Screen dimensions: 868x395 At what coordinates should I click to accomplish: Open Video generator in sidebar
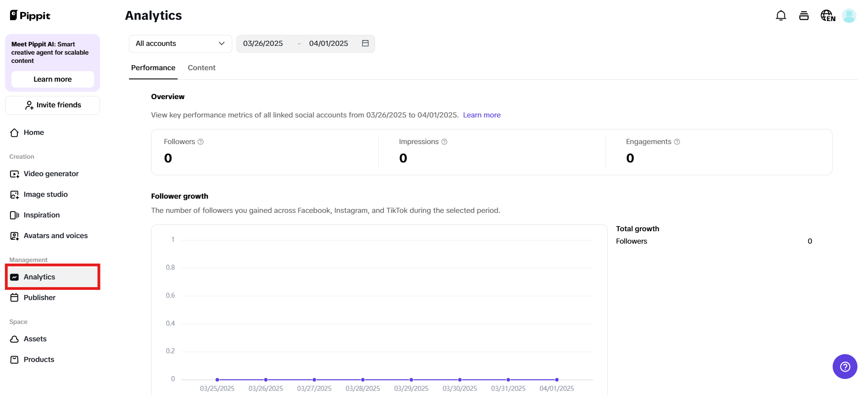coord(51,174)
